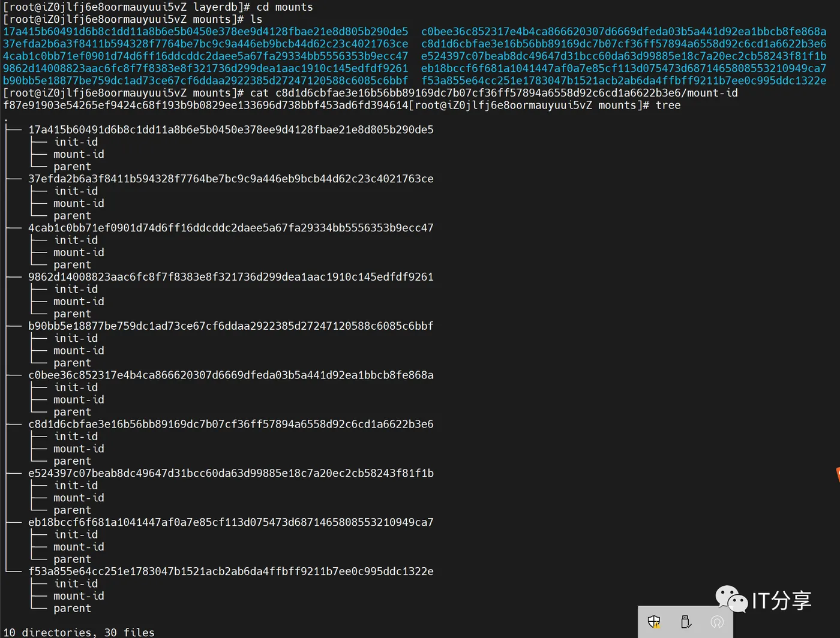This screenshot has height=638, width=840.
Task: Select the 'cd mounts' command text
Action: pyautogui.click(x=284, y=7)
